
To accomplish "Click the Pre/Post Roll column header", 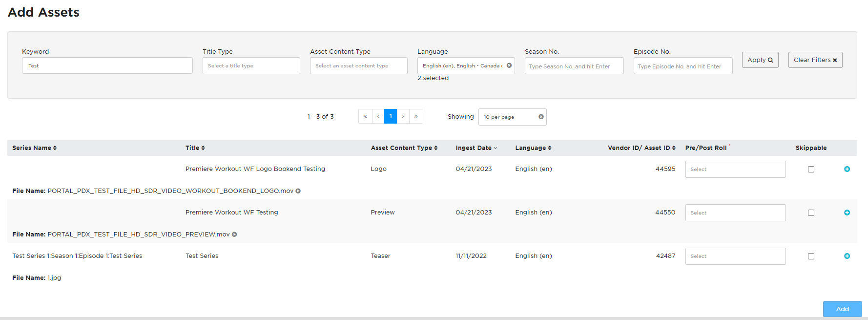I will coord(706,148).
